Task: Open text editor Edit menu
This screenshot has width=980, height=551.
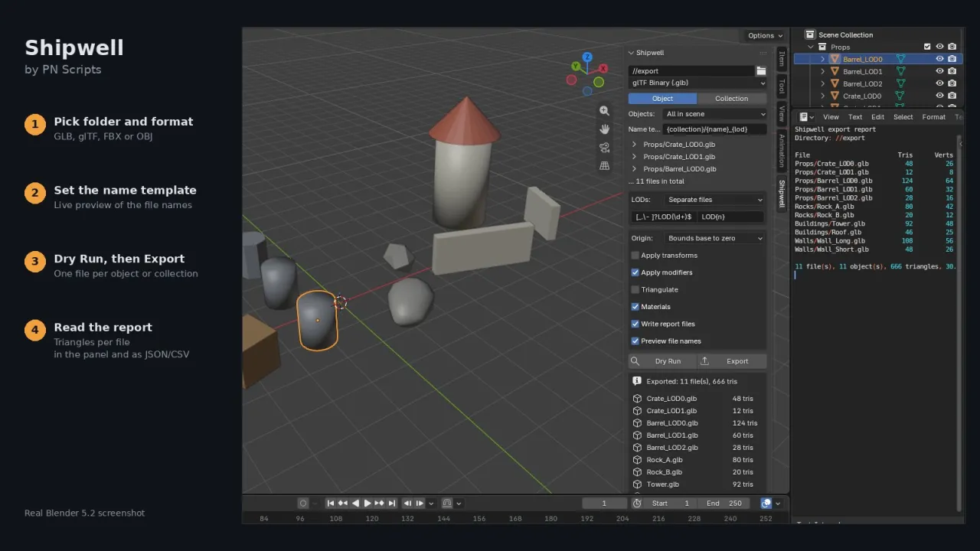Action: click(877, 117)
